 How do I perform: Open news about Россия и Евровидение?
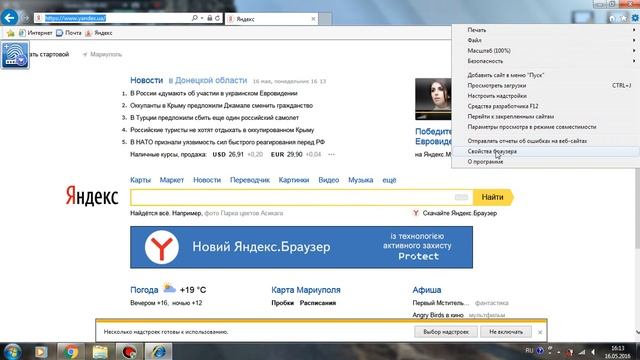tap(213, 93)
